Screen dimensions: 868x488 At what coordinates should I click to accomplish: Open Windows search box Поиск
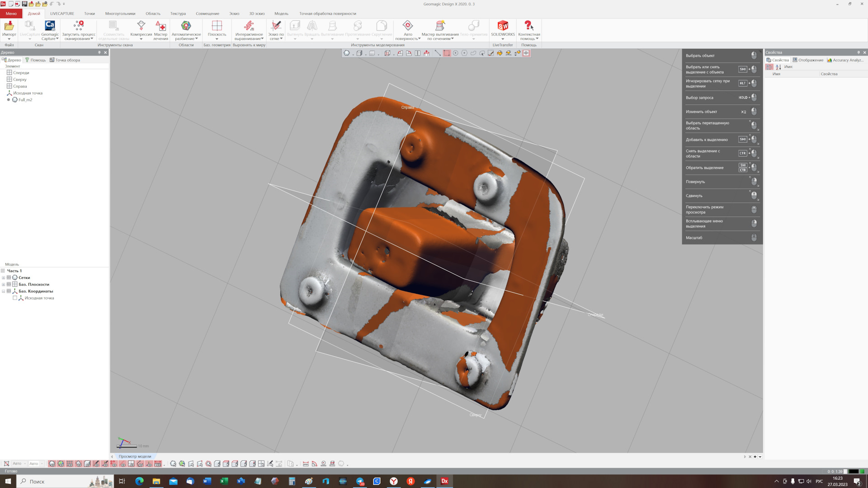click(64, 481)
